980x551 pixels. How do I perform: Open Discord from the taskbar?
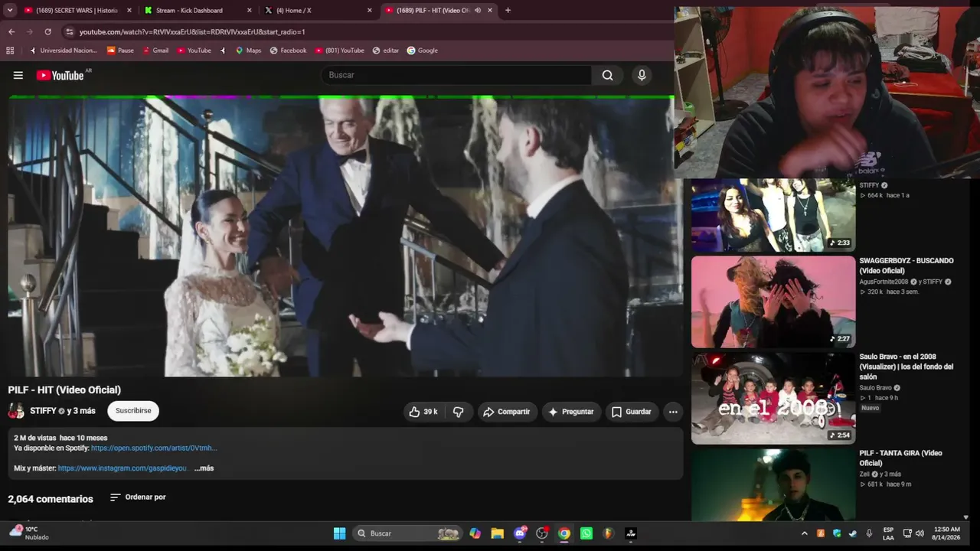pyautogui.click(x=520, y=533)
